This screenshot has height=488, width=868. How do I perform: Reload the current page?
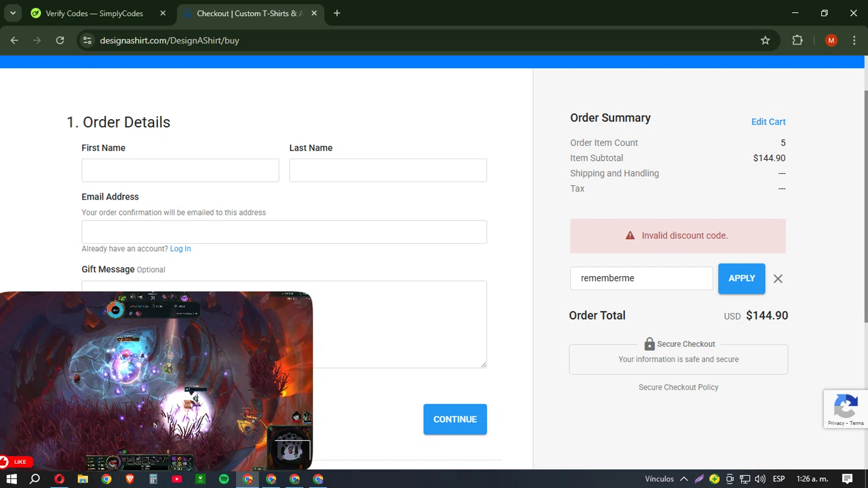pyautogui.click(x=60, y=41)
